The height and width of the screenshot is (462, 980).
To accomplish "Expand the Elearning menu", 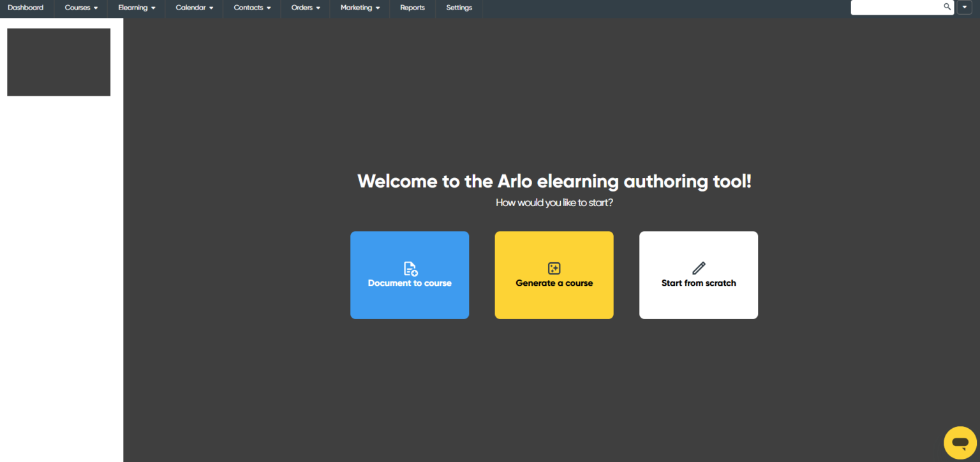I will click(x=137, y=8).
